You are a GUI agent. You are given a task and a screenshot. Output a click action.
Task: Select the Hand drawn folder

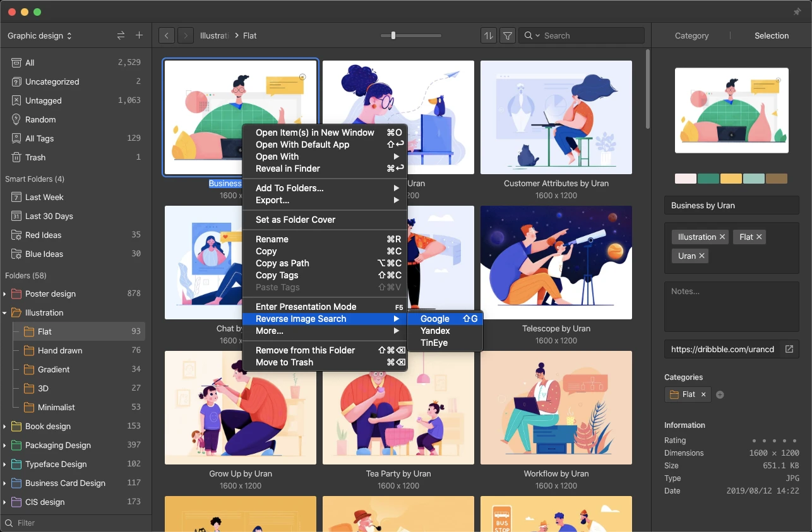(60, 350)
